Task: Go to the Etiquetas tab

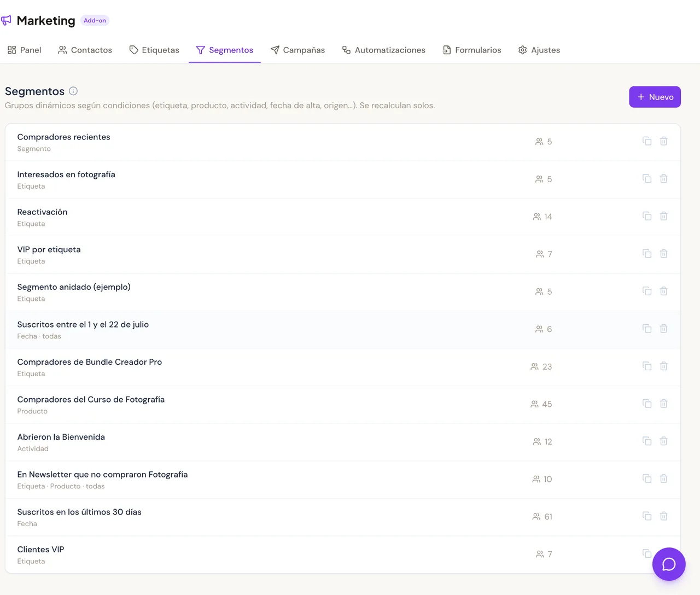Action: pos(154,50)
